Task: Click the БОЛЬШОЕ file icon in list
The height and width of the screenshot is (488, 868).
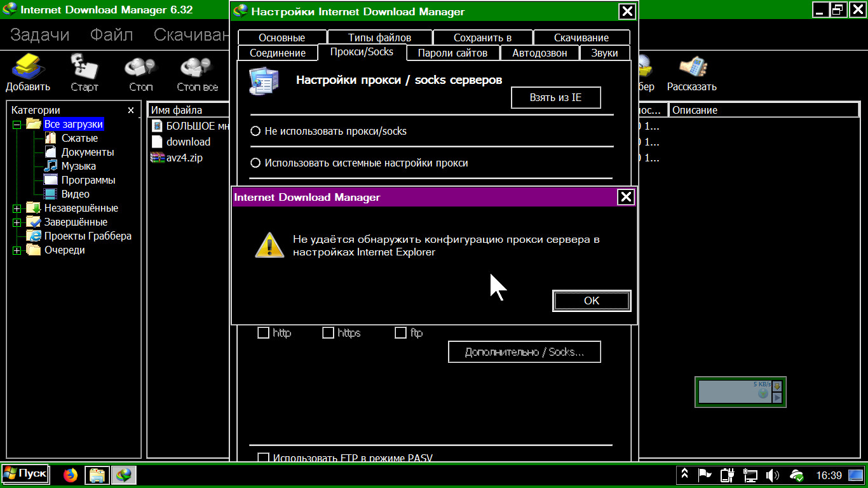Action: (x=157, y=126)
